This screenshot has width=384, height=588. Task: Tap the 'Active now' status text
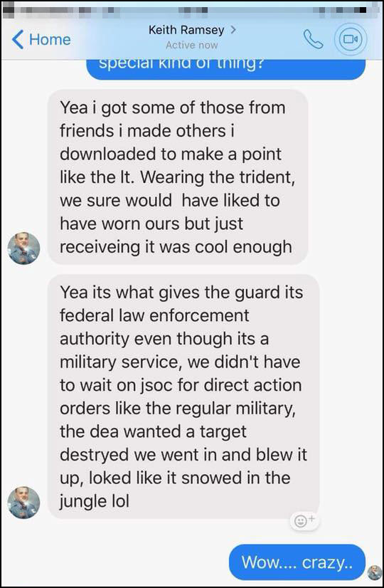click(x=191, y=46)
